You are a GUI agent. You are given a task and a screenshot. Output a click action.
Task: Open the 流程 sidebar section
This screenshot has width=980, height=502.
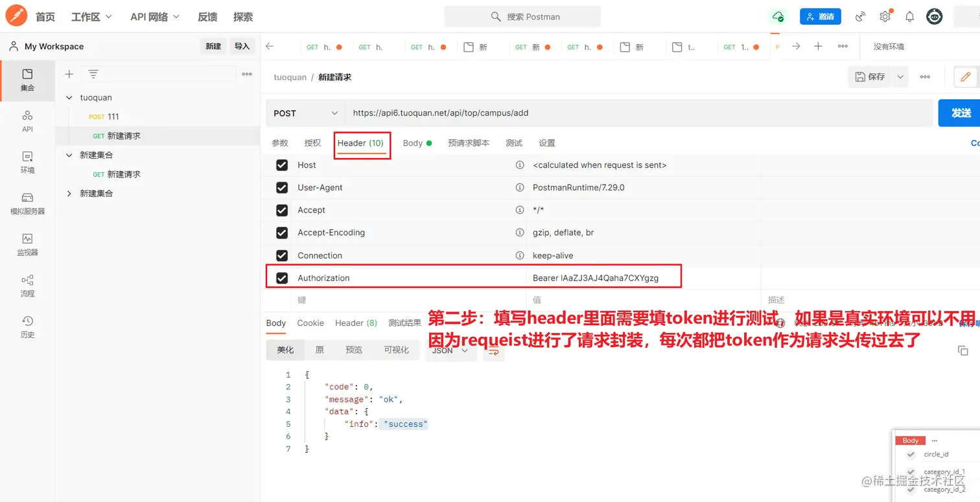tap(27, 286)
